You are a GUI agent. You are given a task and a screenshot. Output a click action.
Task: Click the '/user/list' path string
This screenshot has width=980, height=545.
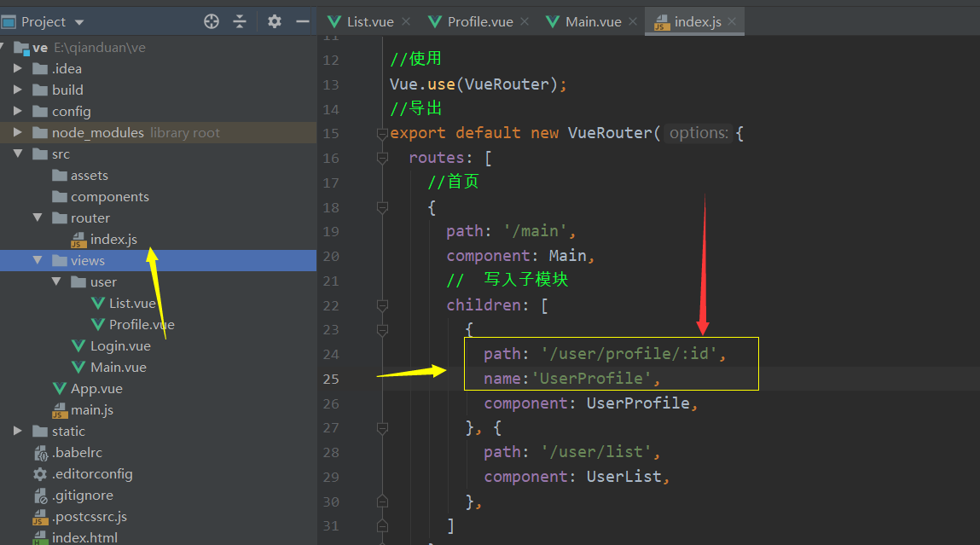[596, 452]
